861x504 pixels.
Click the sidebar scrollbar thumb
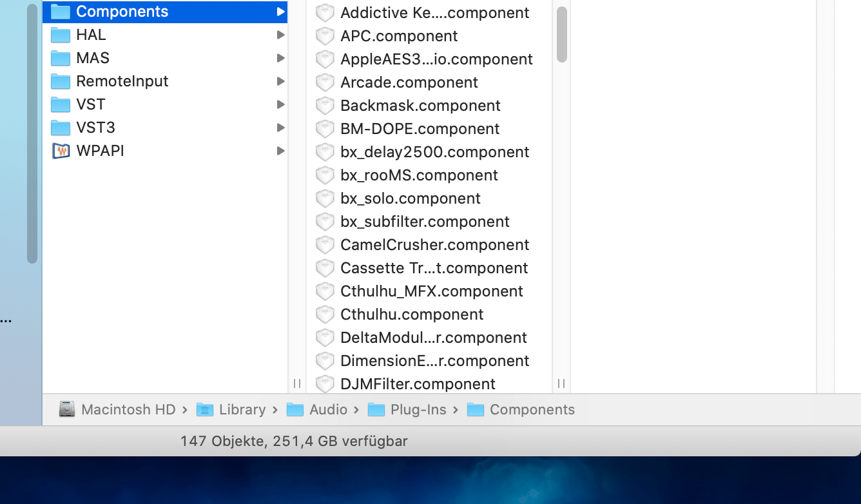point(32,133)
